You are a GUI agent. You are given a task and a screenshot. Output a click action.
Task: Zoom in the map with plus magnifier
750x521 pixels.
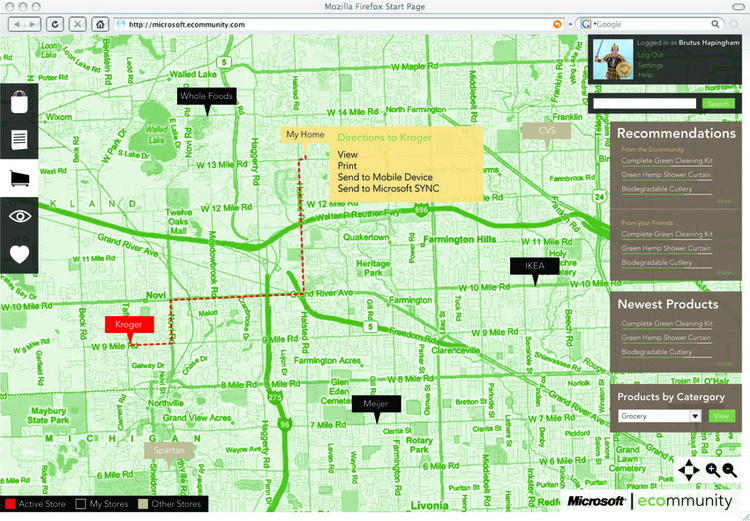click(712, 469)
